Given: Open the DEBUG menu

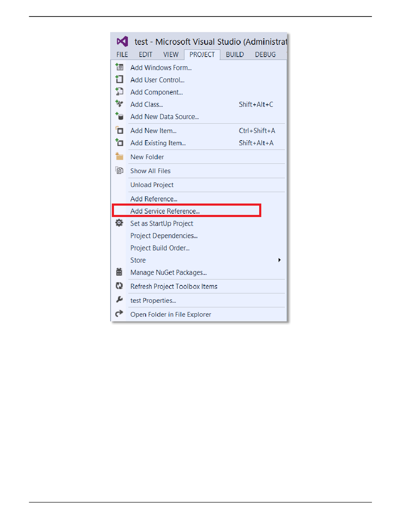Looking at the screenshot, I should 266,54.
